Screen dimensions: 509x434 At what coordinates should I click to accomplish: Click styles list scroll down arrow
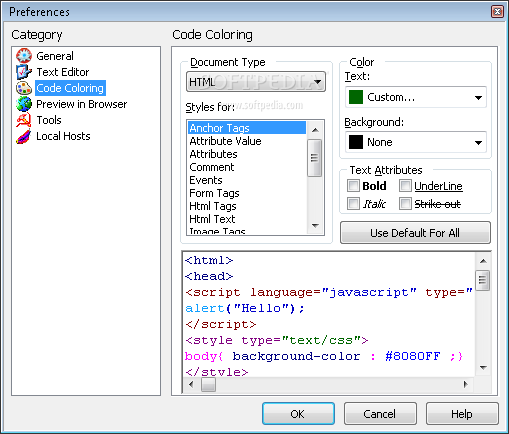315,226
